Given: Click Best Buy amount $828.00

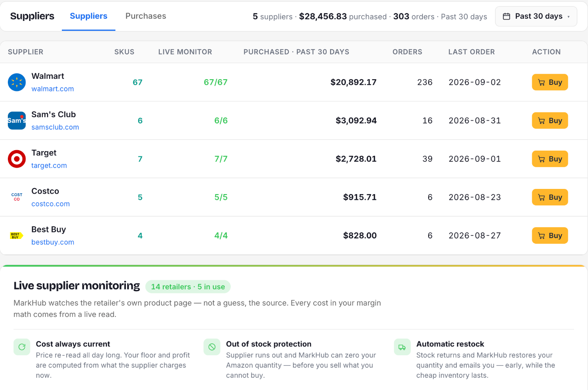Looking at the screenshot, I should (x=360, y=235).
